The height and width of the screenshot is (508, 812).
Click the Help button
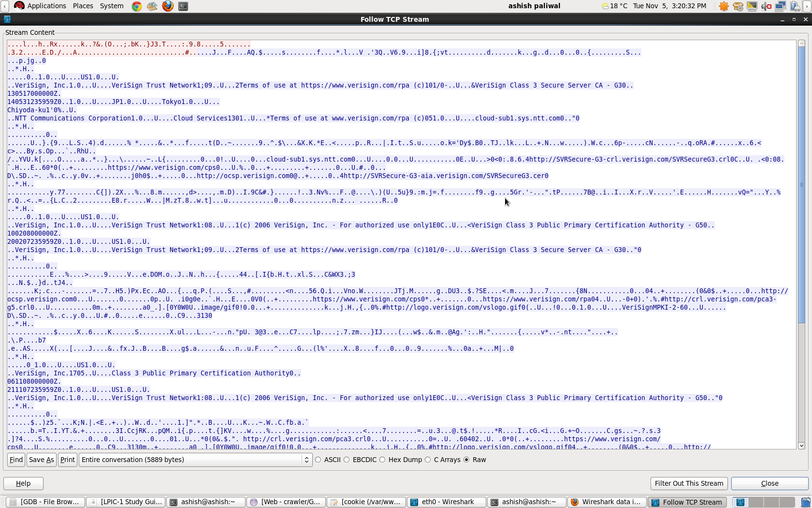[x=23, y=483]
